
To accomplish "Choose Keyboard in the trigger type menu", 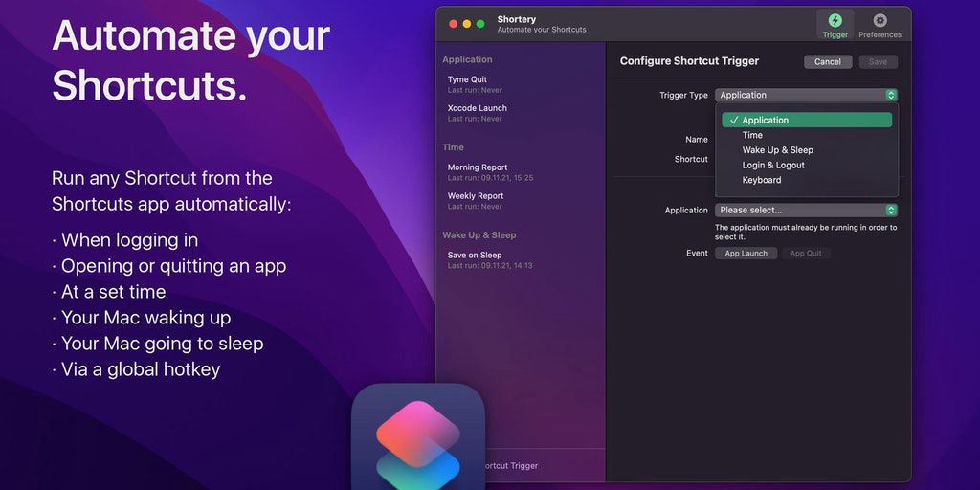I will coord(806,180).
